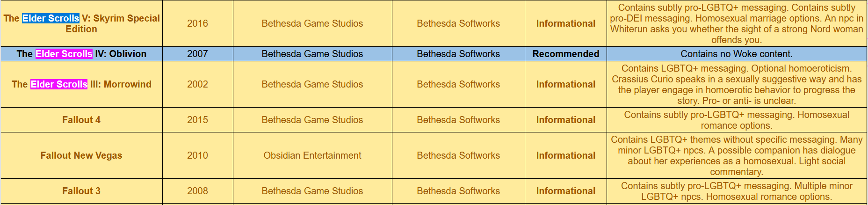Select the "Contains no Woke content." cell
This screenshot has height=205, width=868.
tap(737, 54)
